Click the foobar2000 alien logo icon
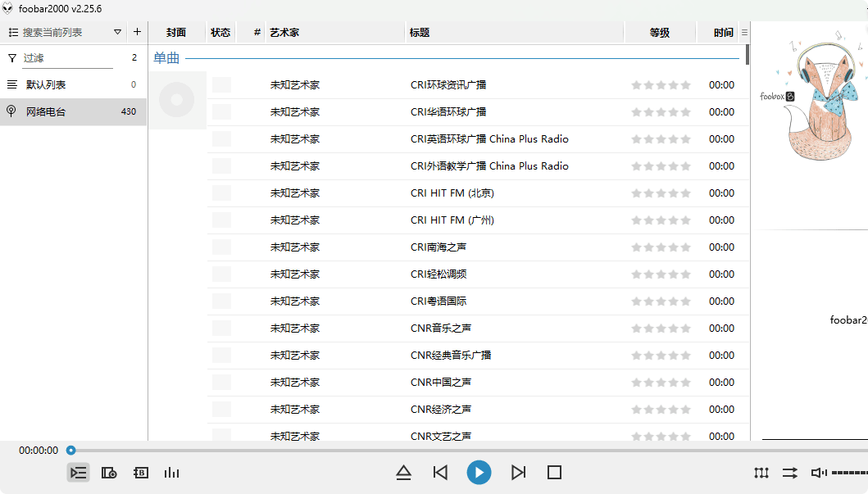 [x=7, y=8]
